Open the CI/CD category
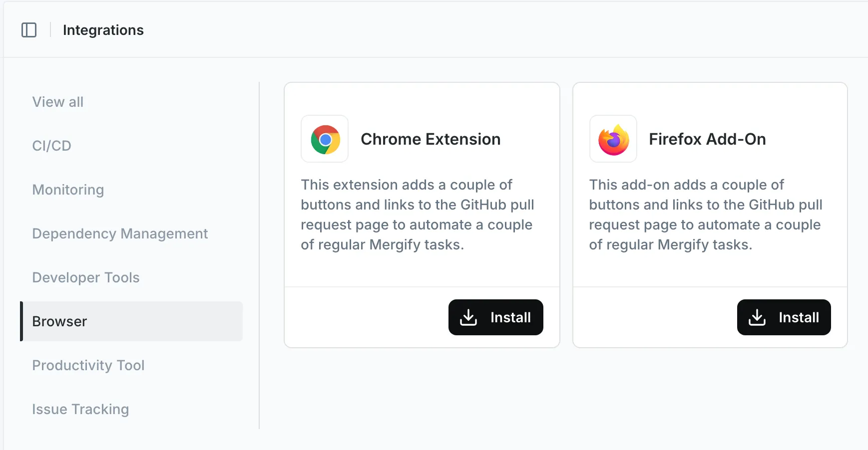The image size is (868, 450). point(52,146)
